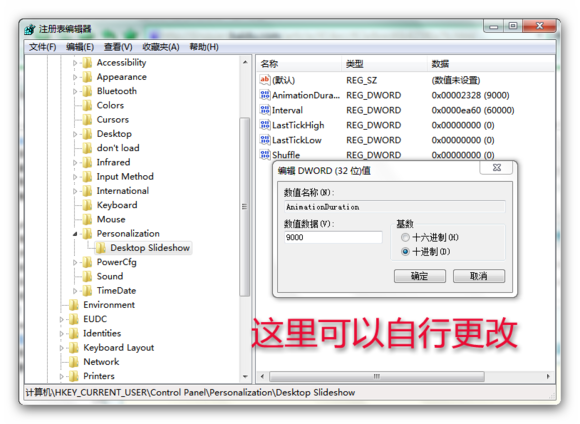Click the Appearance folder icon
The height and width of the screenshot is (424, 580).
click(87, 77)
